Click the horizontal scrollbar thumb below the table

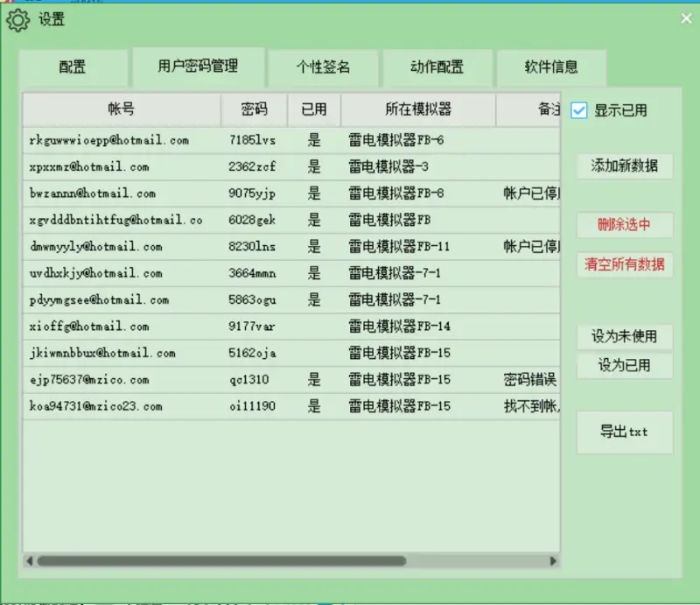[x=220, y=560]
